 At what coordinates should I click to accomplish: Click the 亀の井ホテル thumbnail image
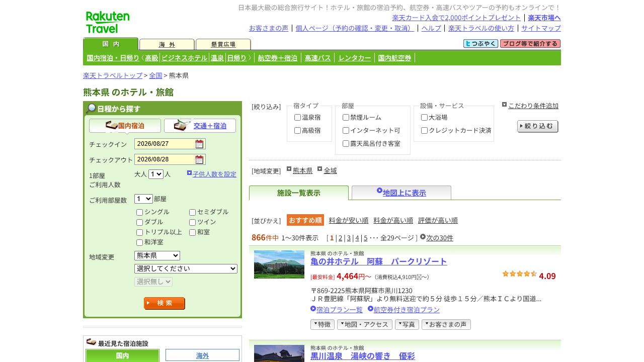tap(279, 264)
